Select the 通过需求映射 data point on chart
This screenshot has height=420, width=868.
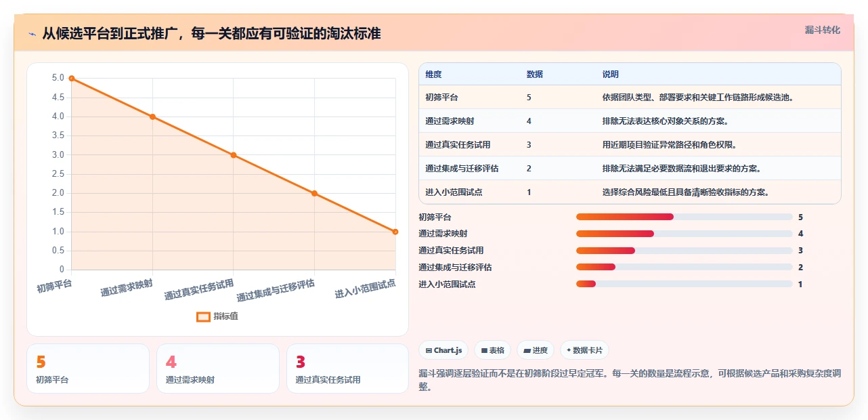click(x=152, y=117)
